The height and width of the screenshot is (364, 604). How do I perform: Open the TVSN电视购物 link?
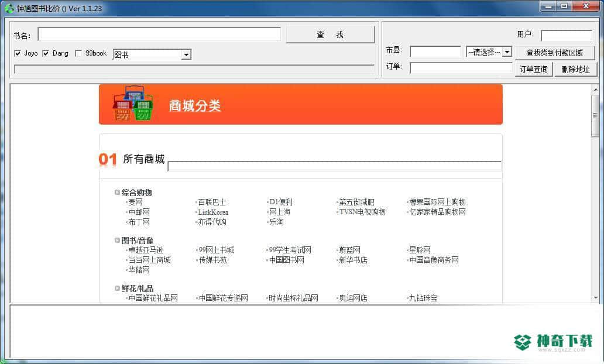coord(362,212)
